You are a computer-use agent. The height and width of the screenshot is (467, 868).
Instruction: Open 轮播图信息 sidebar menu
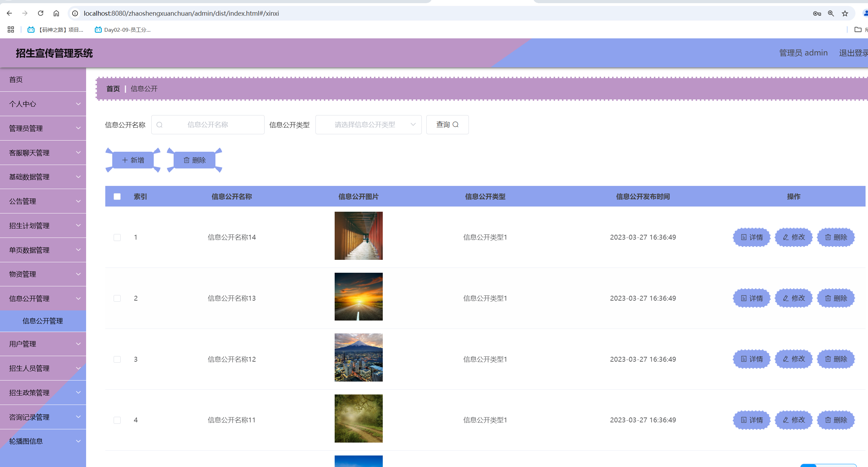[43, 441]
